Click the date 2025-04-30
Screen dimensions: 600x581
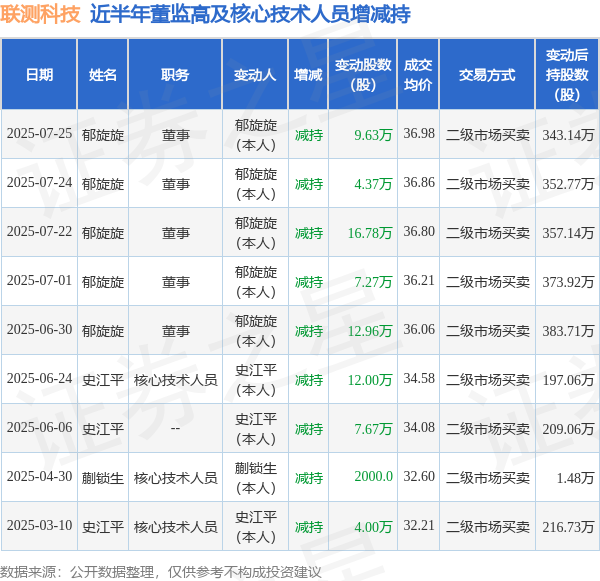39,477
